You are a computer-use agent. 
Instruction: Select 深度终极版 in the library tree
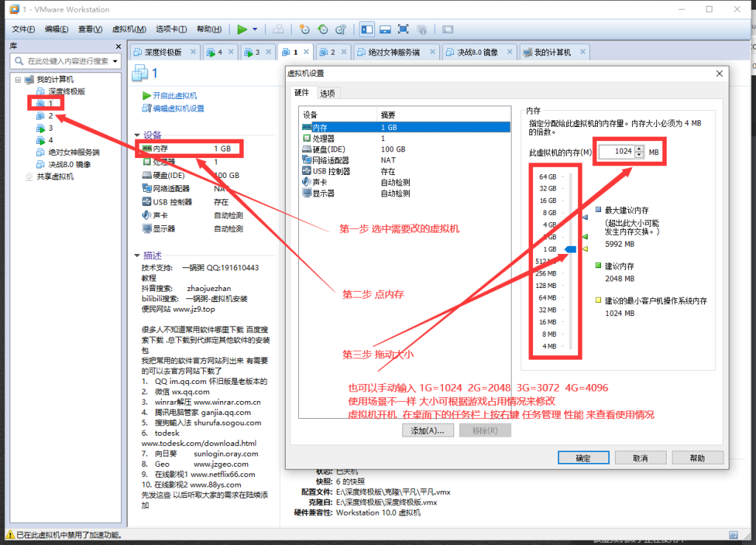(x=66, y=92)
